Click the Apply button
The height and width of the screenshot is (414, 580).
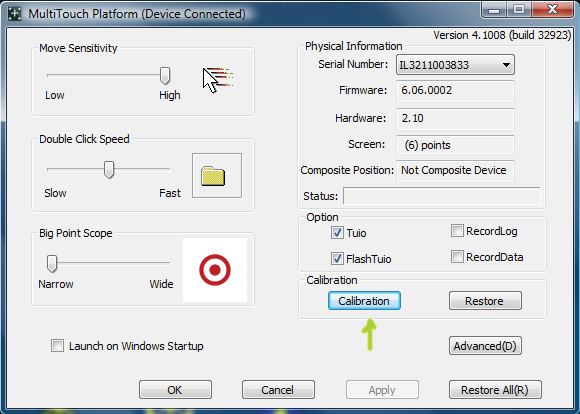382,390
